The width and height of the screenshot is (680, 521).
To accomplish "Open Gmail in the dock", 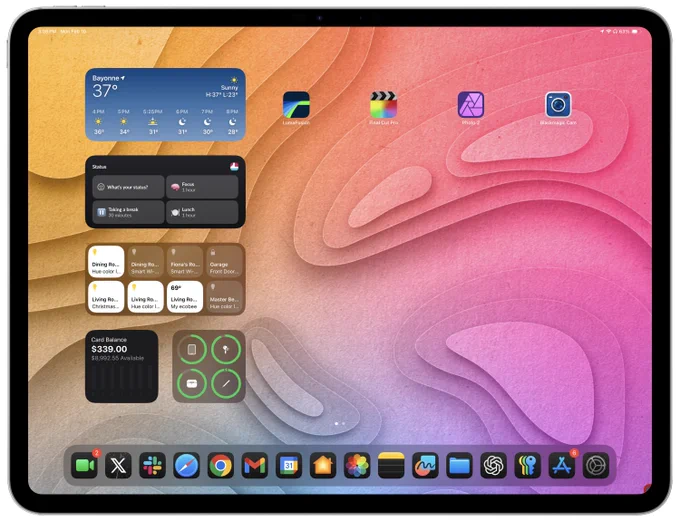I will pos(255,465).
